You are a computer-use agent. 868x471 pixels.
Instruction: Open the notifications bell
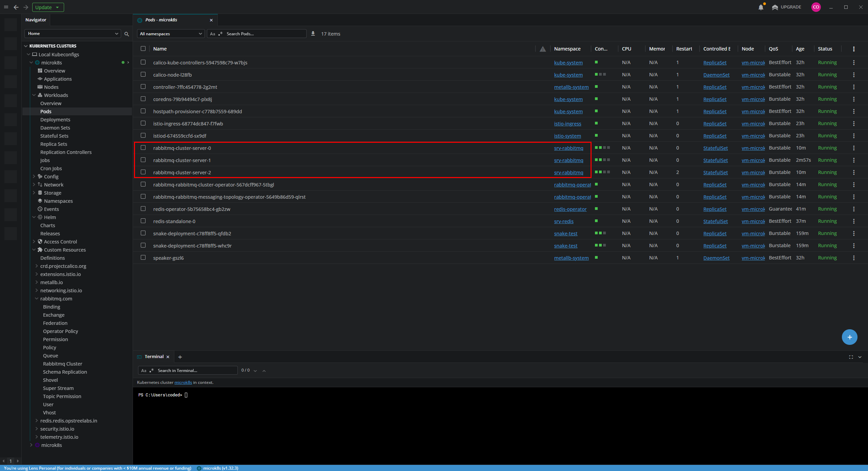761,7
